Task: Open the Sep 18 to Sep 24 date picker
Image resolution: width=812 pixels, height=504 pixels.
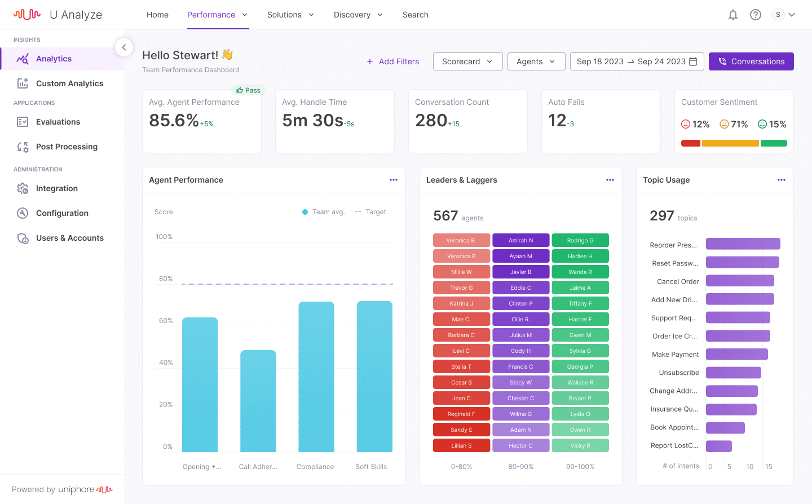Action: [637, 61]
